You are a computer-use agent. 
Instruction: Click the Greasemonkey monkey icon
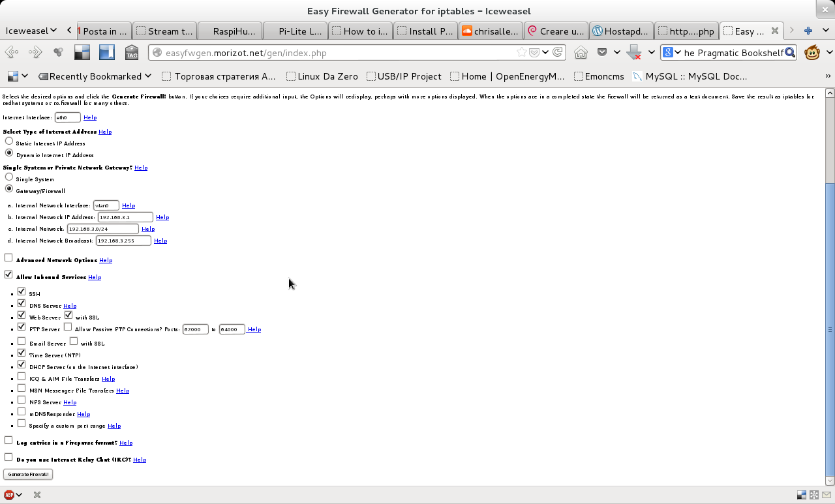(812, 53)
